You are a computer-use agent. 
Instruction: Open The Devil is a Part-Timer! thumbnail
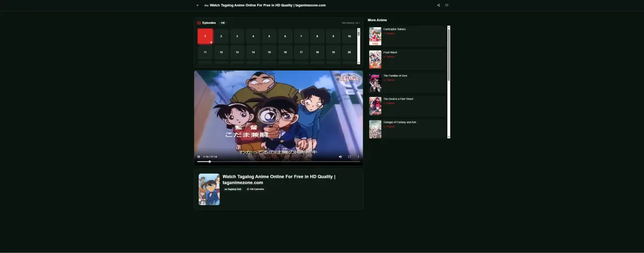pos(375,106)
